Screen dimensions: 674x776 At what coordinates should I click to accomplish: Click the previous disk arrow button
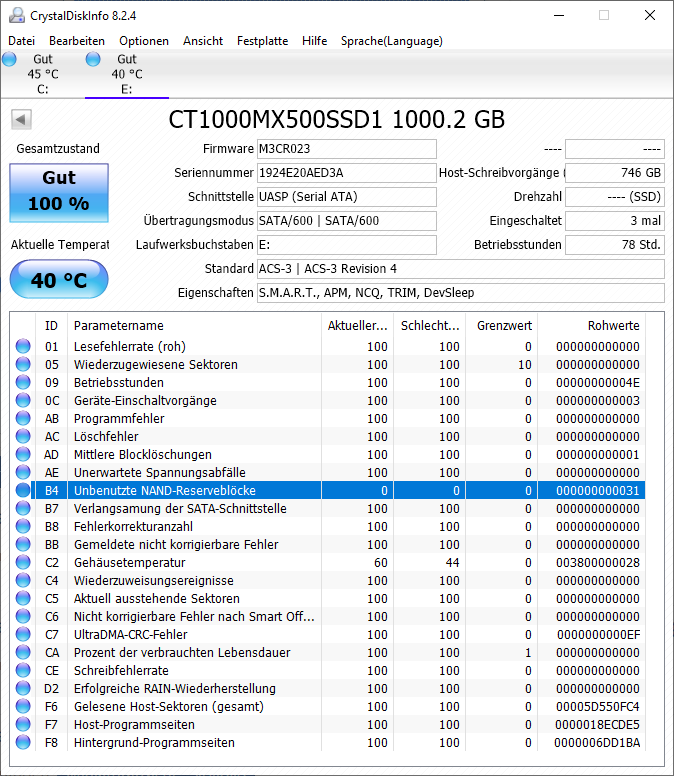click(21, 119)
